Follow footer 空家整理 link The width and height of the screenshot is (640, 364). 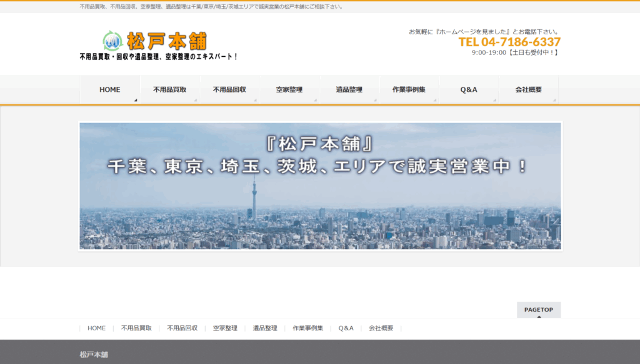pyautogui.click(x=225, y=328)
